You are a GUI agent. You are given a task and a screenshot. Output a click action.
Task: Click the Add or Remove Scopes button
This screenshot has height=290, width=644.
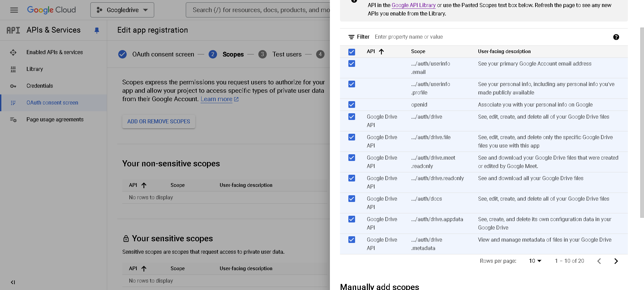pos(159,121)
